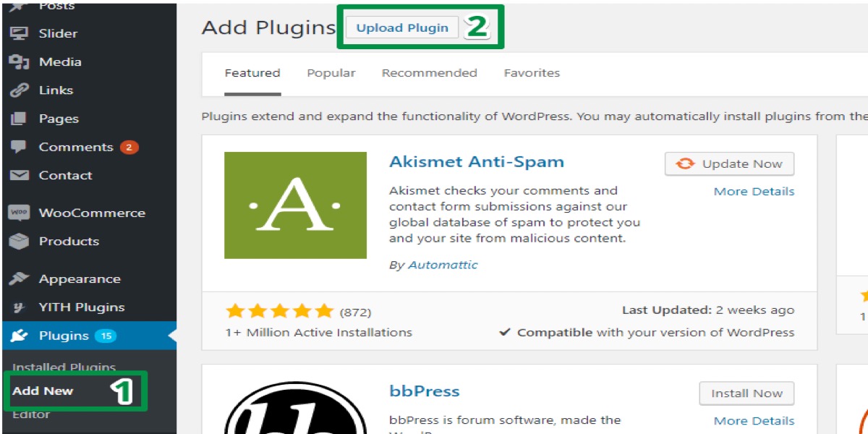Click the Appearance paintbrush icon

click(x=19, y=279)
